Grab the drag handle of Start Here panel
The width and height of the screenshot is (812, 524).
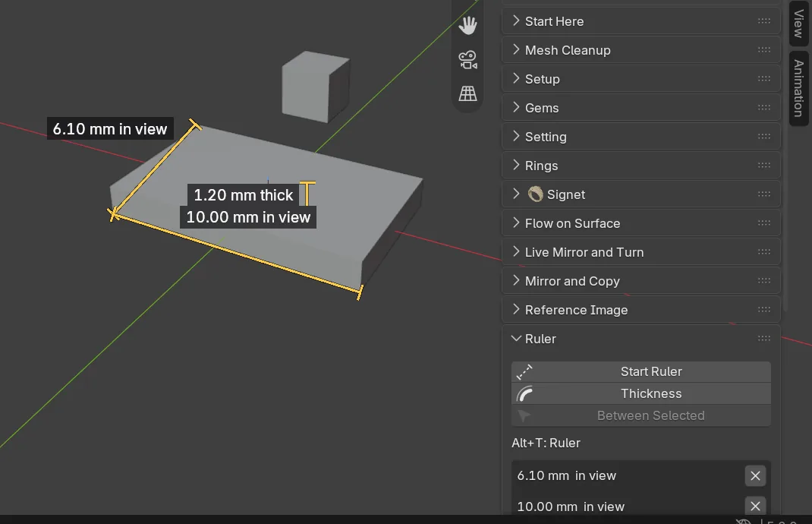click(x=764, y=21)
